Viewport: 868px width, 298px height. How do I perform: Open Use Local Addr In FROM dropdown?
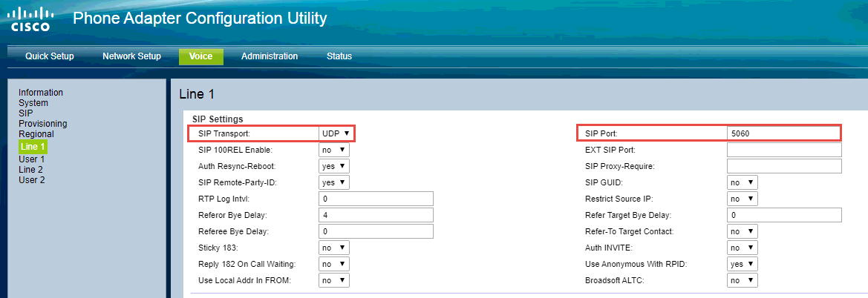click(x=334, y=280)
